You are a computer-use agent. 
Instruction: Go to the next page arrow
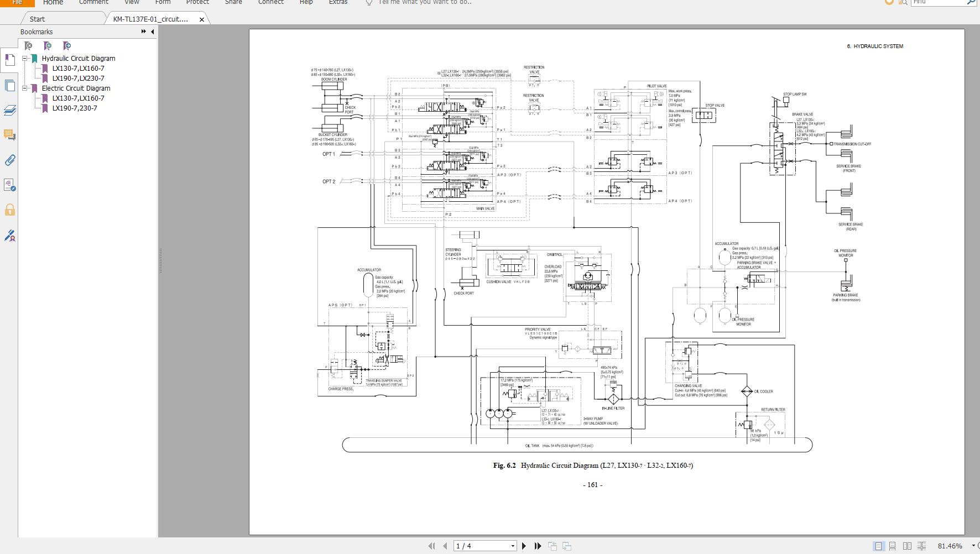pyautogui.click(x=524, y=546)
